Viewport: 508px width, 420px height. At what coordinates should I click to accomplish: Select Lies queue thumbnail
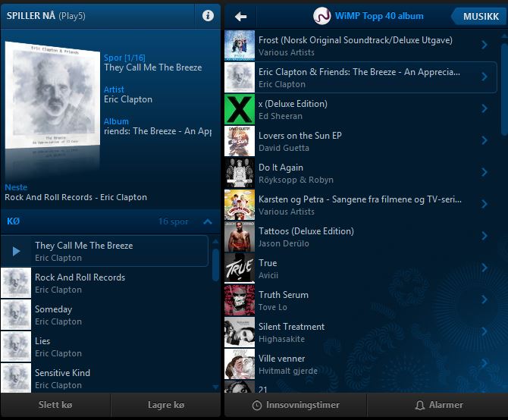point(16,346)
